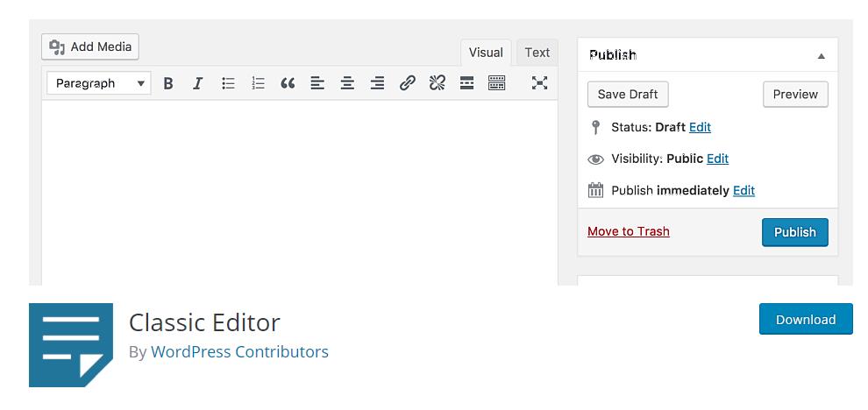Enter distraction-free fullscreen mode
Viewport: 868px width, 410px height.
coord(539,83)
